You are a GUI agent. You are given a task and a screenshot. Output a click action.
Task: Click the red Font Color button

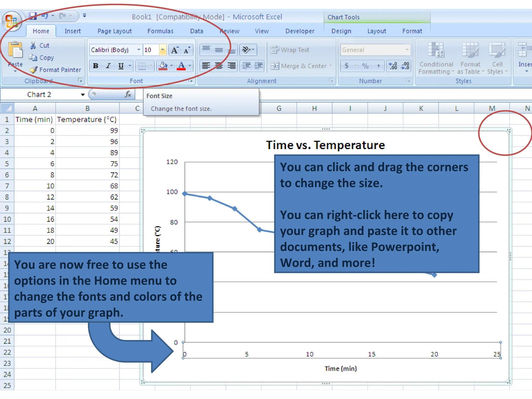[181, 66]
